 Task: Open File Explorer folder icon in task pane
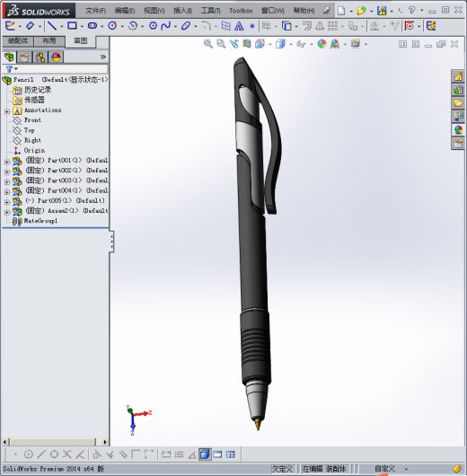pyautogui.click(x=458, y=103)
